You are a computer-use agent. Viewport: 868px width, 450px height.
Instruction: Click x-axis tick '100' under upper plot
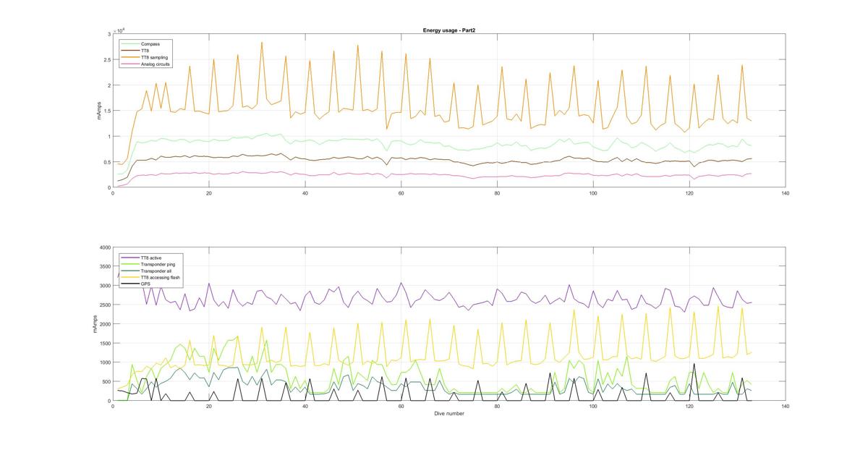tap(593, 193)
